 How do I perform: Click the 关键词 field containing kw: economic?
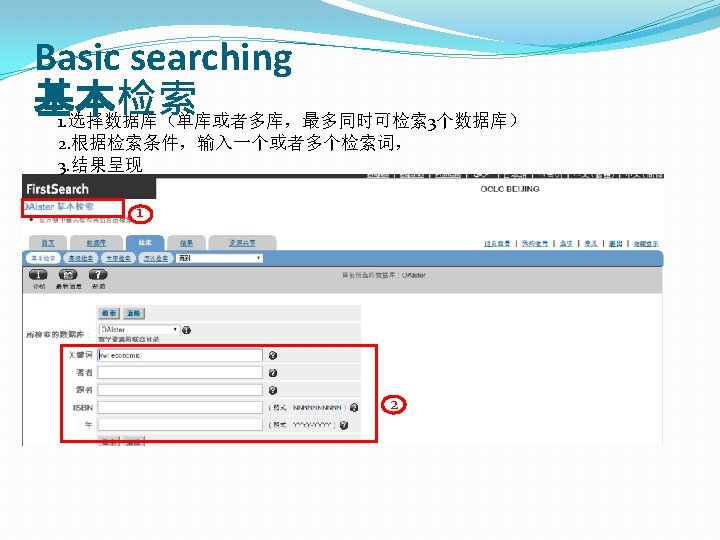(x=180, y=355)
